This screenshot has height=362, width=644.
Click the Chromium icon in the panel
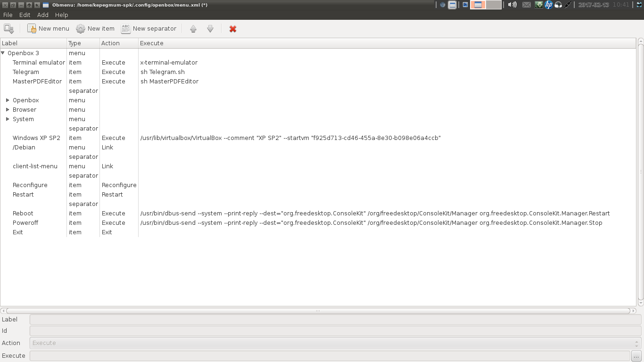pos(442,5)
